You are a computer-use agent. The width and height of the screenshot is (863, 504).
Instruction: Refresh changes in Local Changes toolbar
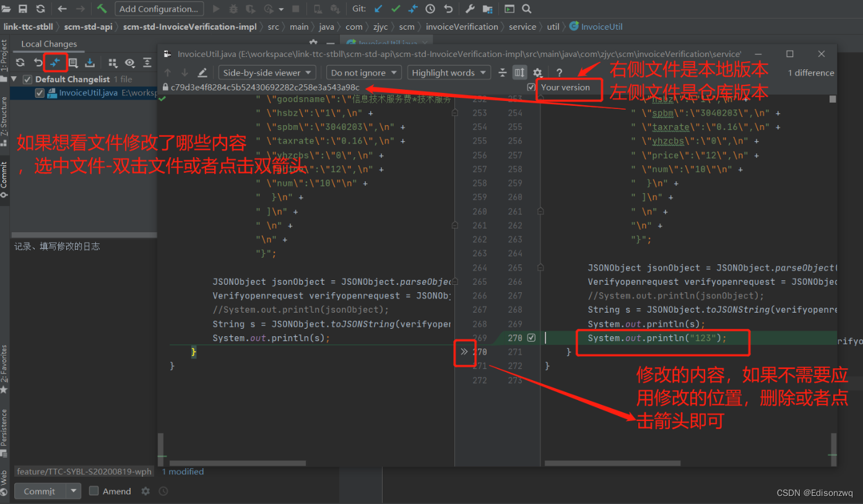[x=20, y=63]
